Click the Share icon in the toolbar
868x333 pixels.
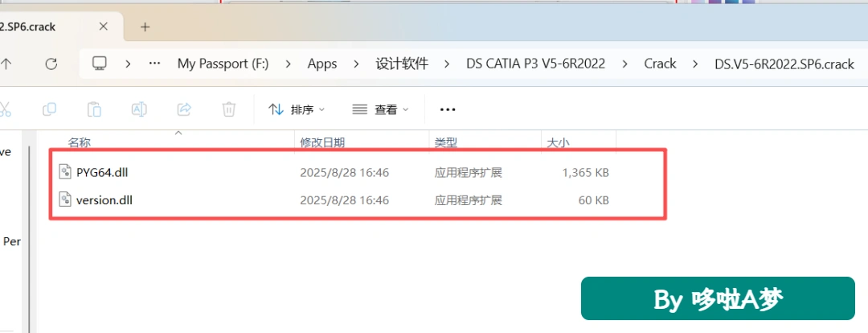pos(184,109)
